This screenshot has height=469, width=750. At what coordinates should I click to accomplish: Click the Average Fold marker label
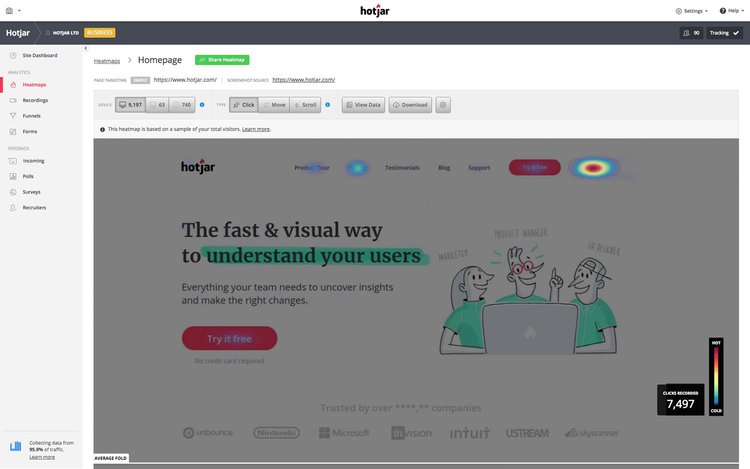[x=111, y=458]
